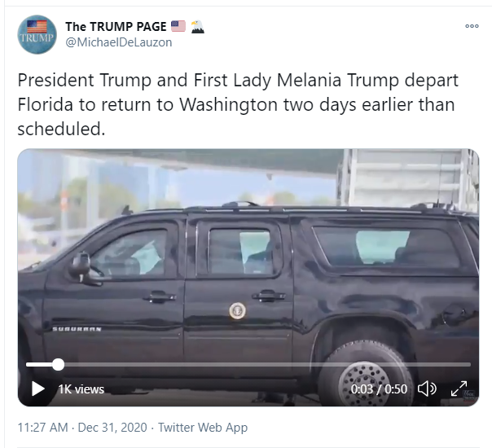
Task: Enter fullscreen with the expand arrows icon
Action: click(459, 389)
